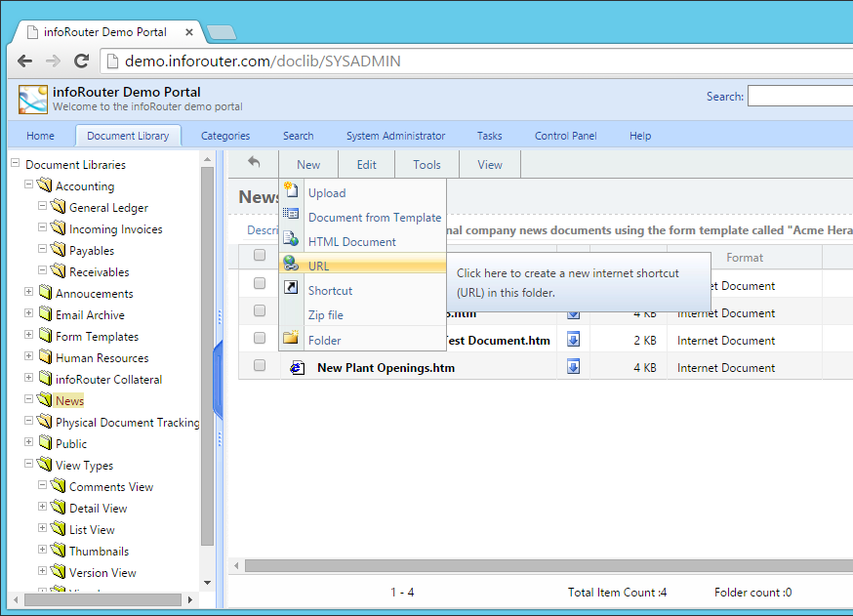Open the System Administrator tab

pos(395,136)
